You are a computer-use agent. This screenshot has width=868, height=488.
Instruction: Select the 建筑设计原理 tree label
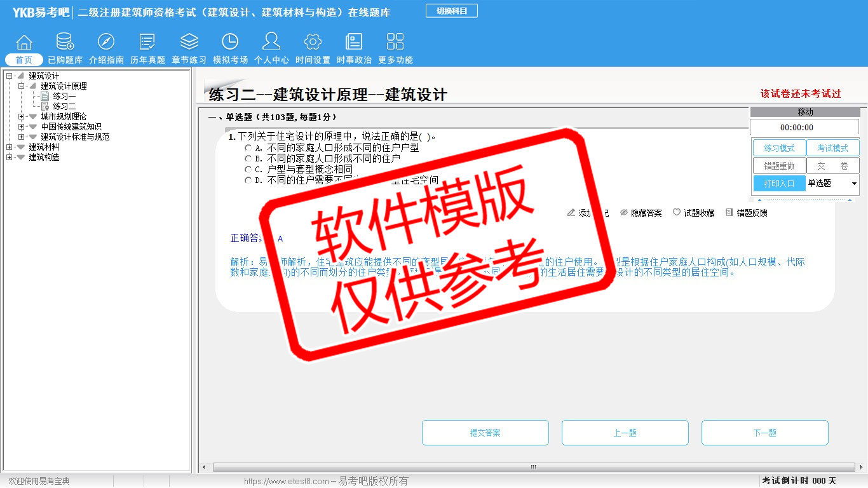pos(64,86)
